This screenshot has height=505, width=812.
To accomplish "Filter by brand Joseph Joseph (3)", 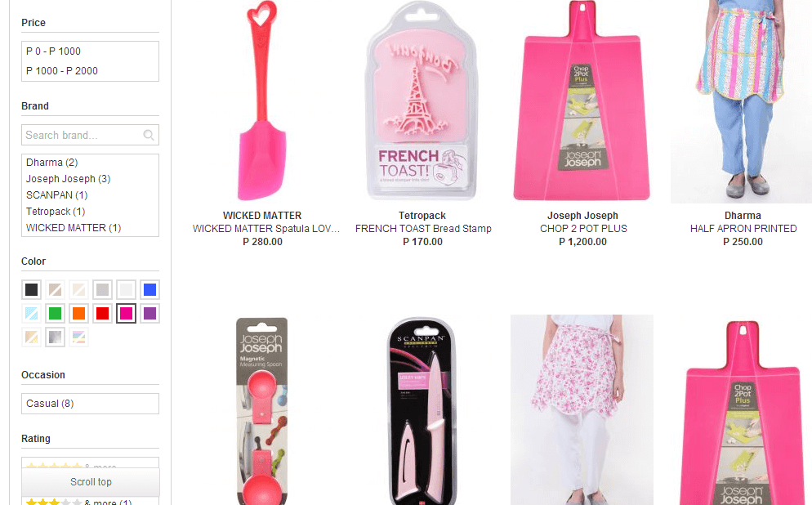I will (x=69, y=179).
